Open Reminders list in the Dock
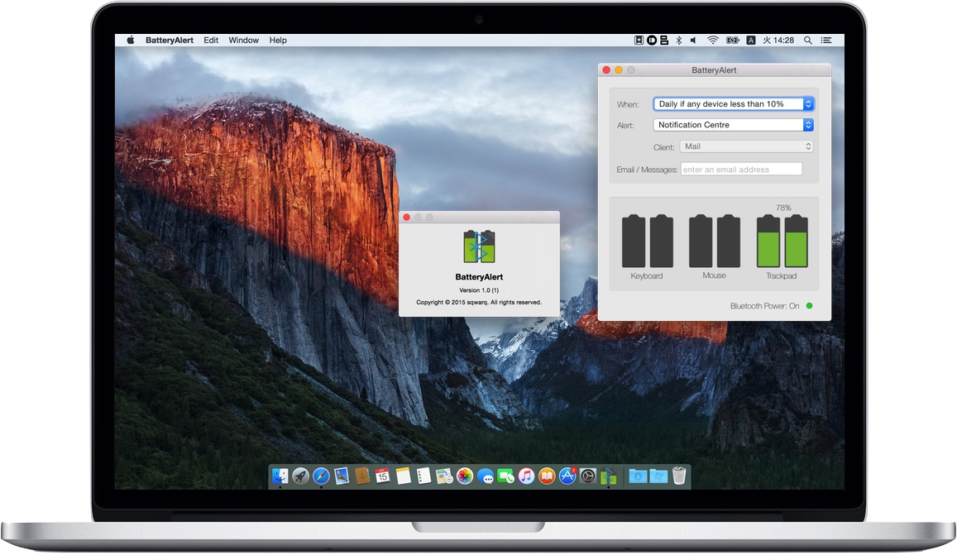This screenshot has height=560, width=957. click(x=423, y=476)
